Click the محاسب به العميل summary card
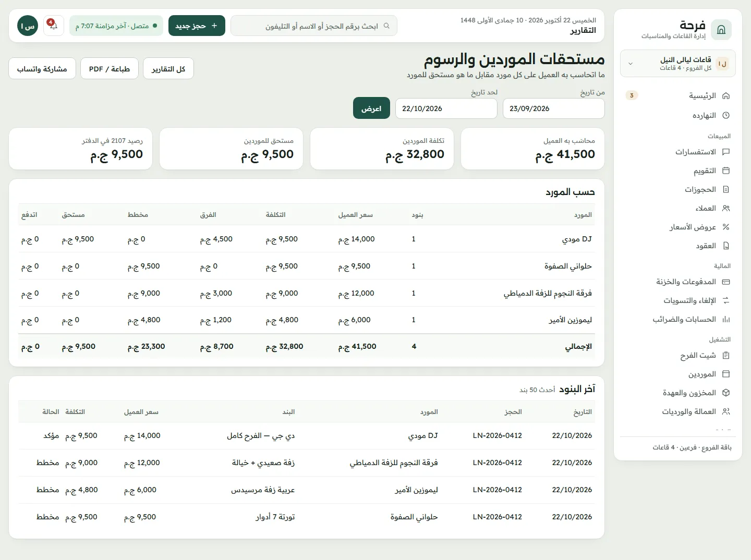 point(532,149)
